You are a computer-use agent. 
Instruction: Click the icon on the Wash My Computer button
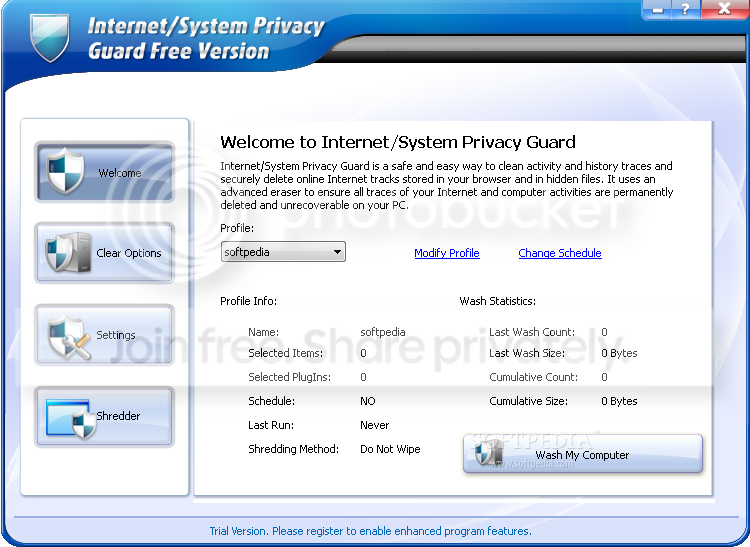click(x=488, y=452)
